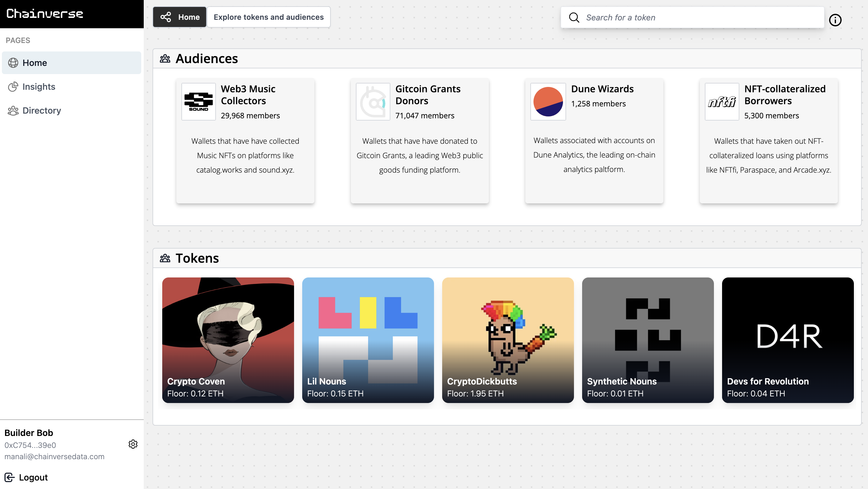The height and width of the screenshot is (489, 868).
Task: Click 71,047 members text
Action: (x=425, y=116)
